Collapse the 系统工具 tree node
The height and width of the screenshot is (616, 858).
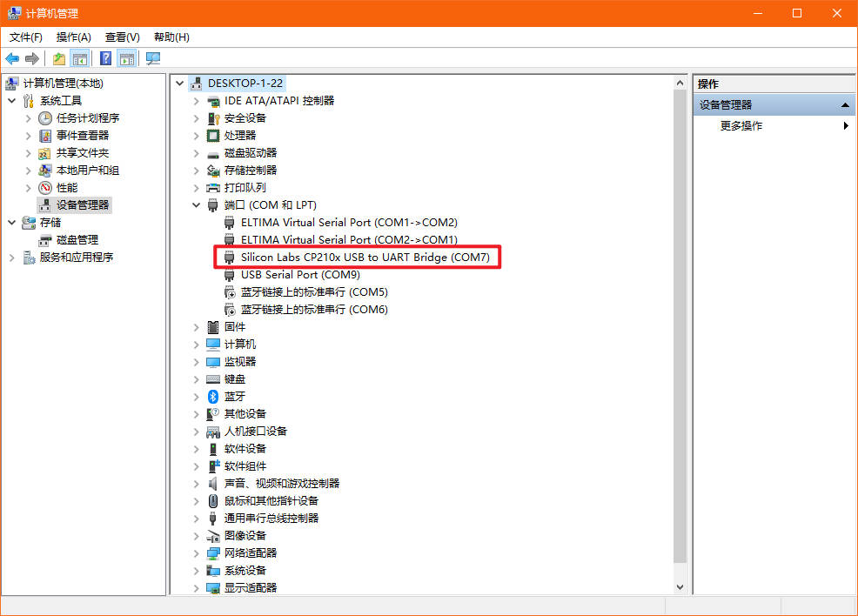12,100
